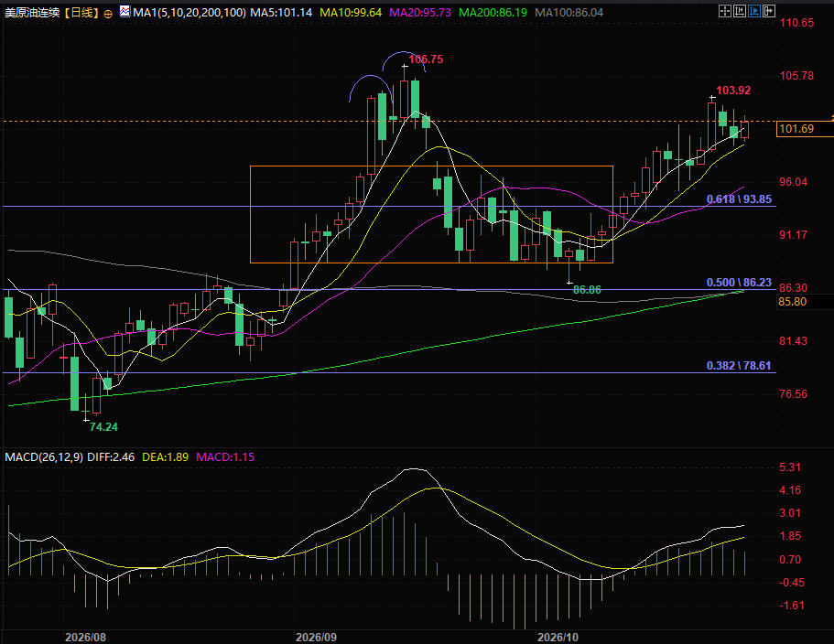The height and width of the screenshot is (644, 834).
Task: Select the orange consolidation rectangle top border
Action: pyautogui.click(x=431, y=166)
